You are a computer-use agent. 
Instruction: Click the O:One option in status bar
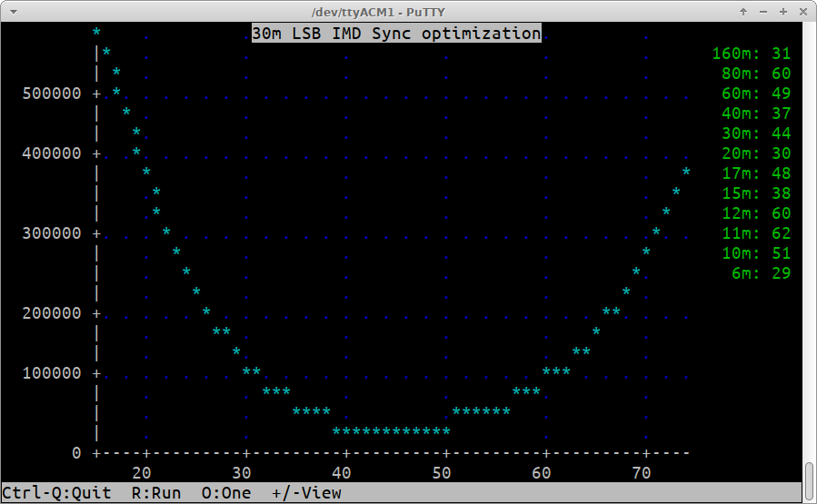pyautogui.click(x=226, y=493)
